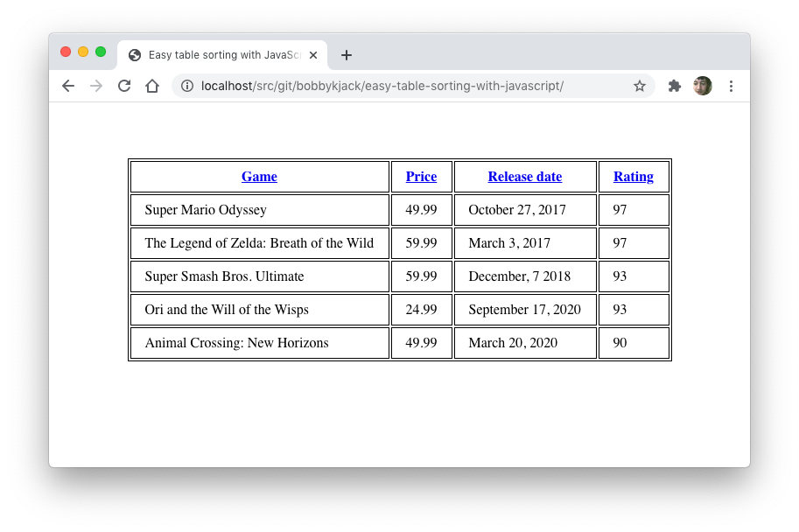Click the March 20, 2020 date cell

click(525, 343)
